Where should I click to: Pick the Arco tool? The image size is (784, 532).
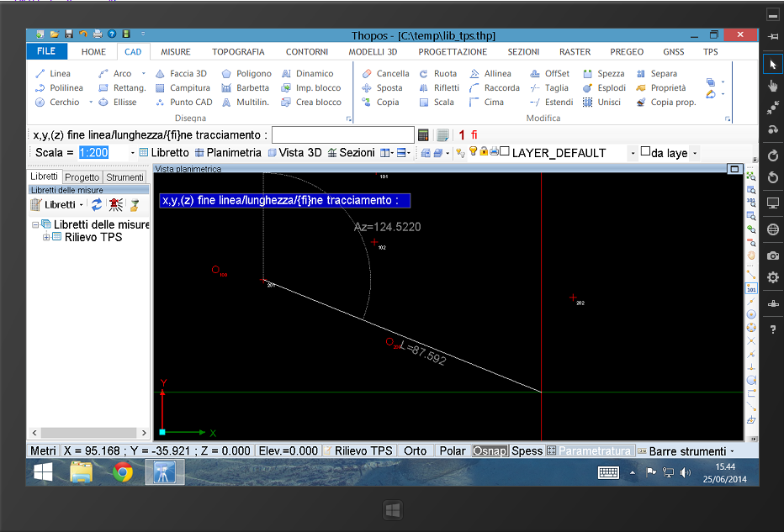click(x=115, y=73)
